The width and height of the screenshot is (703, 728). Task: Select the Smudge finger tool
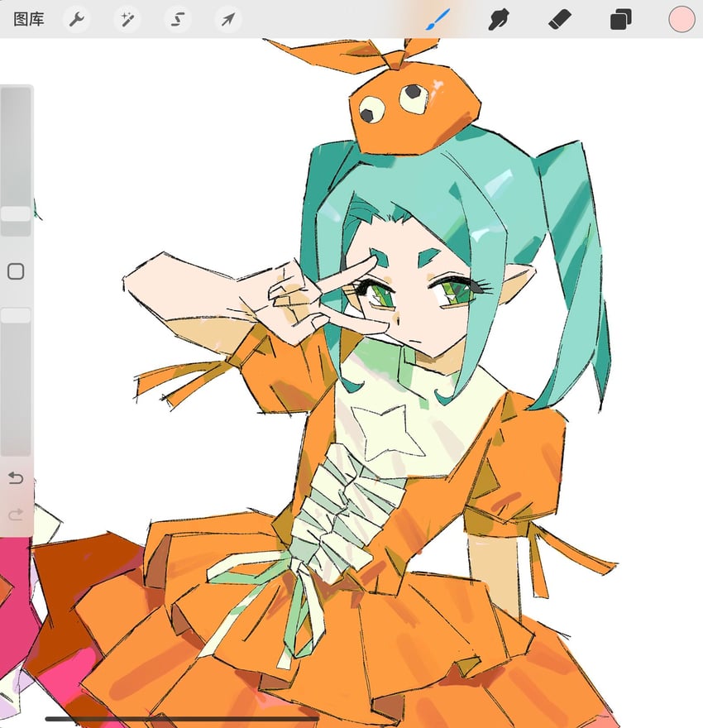pyautogui.click(x=499, y=20)
